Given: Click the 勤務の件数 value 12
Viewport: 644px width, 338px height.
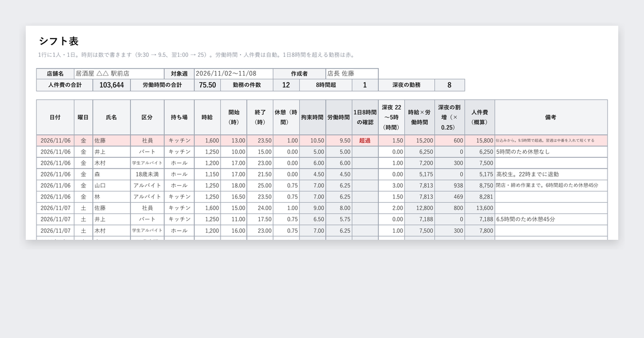Looking at the screenshot, I should click(286, 85).
